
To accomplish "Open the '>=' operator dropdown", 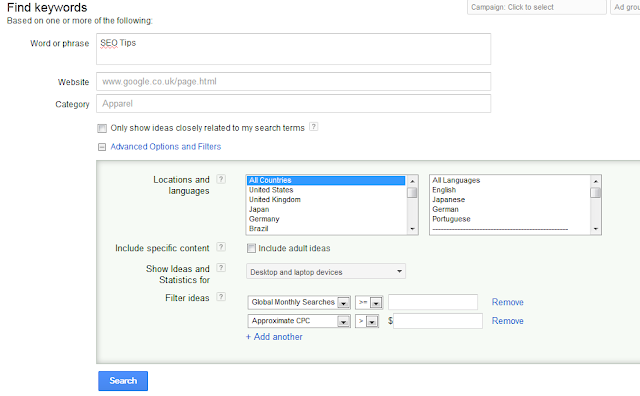I will (x=369, y=303).
